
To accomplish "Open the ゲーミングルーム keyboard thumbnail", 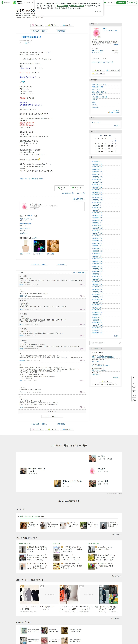I will [39, 246].
